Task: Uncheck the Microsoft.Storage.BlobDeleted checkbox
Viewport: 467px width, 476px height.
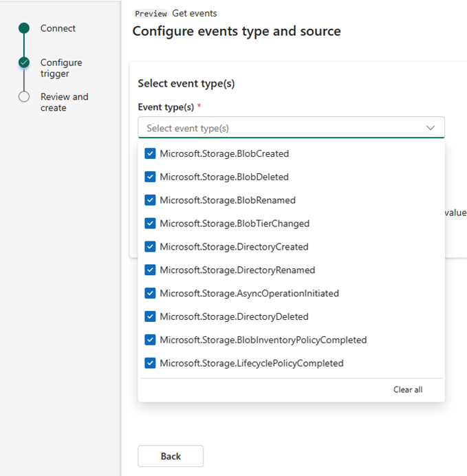Action: (150, 177)
